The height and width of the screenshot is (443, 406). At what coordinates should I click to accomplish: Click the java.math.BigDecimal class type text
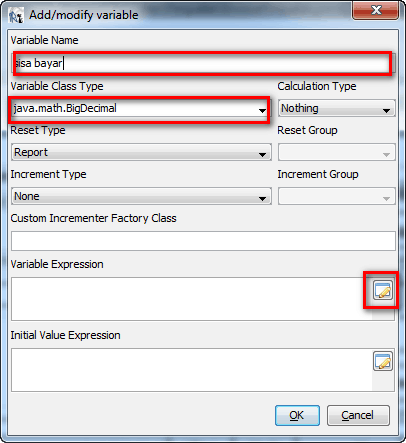pyautogui.click(x=65, y=108)
